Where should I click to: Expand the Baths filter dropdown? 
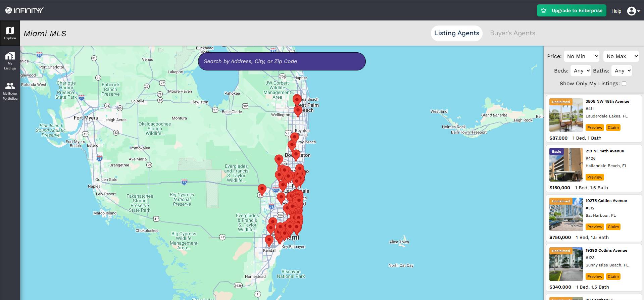(x=622, y=71)
